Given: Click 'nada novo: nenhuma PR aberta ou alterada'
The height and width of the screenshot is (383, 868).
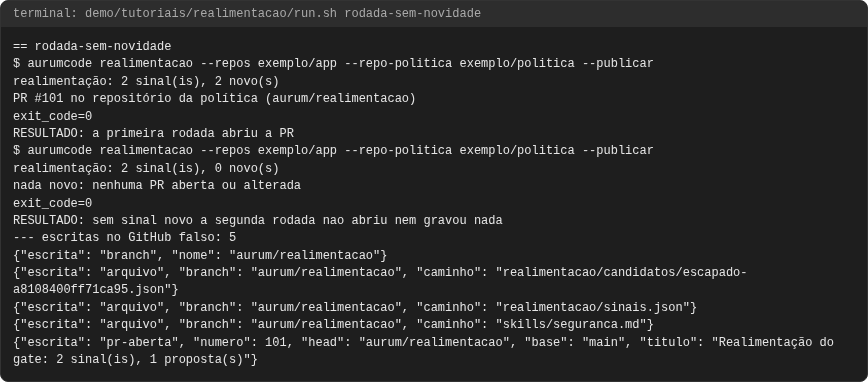Looking at the screenshot, I should click(x=157, y=185).
